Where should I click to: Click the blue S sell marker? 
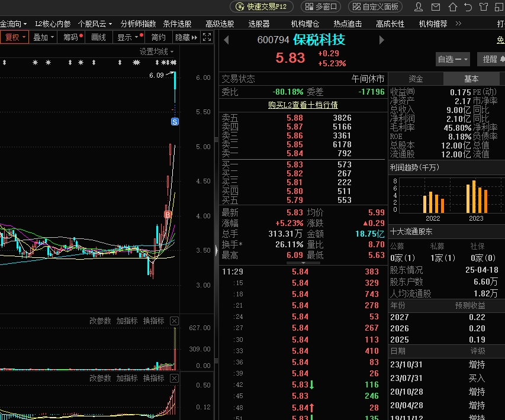pos(175,122)
